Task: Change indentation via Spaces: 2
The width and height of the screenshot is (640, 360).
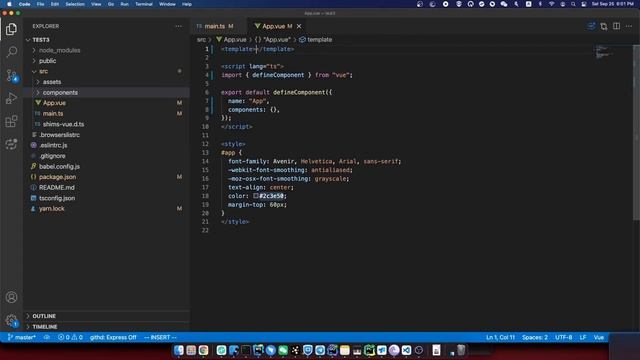Action: pyautogui.click(x=535, y=338)
